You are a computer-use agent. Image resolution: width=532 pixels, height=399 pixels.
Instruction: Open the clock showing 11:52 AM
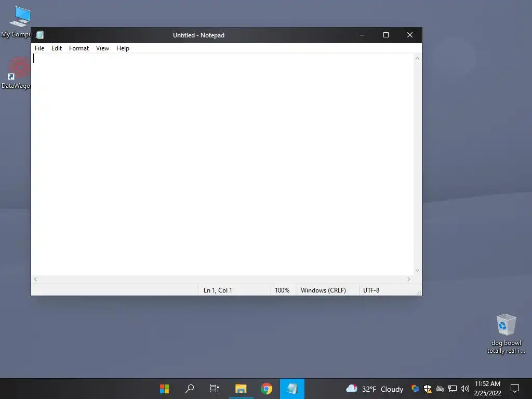pos(487,389)
